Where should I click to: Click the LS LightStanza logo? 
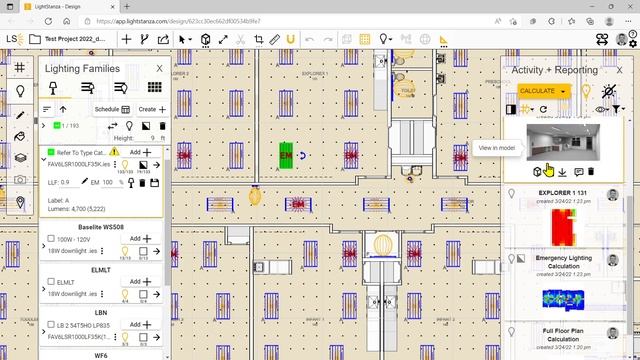point(15,39)
